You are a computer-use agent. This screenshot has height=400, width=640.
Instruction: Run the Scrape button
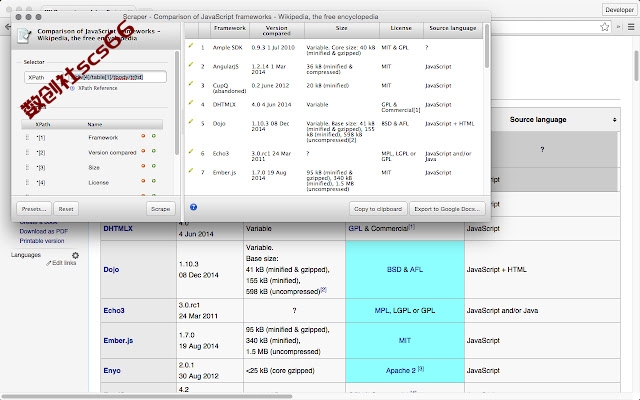160,209
